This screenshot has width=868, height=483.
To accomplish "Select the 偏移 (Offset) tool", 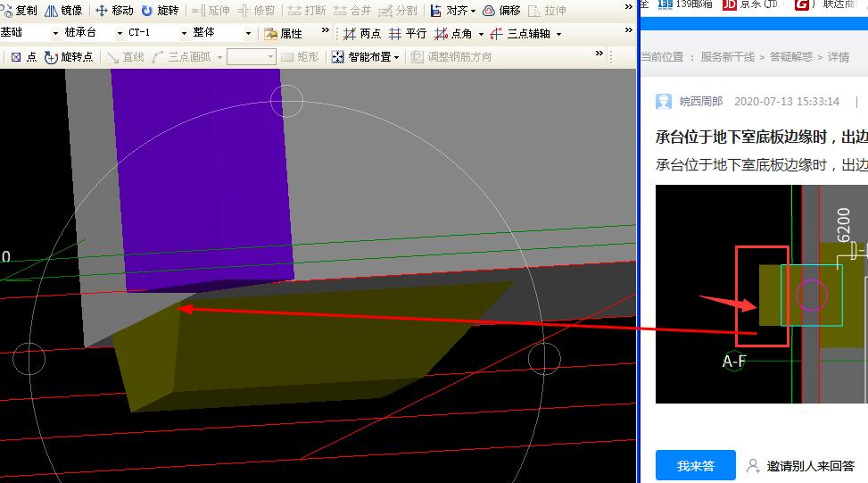I will (x=501, y=11).
